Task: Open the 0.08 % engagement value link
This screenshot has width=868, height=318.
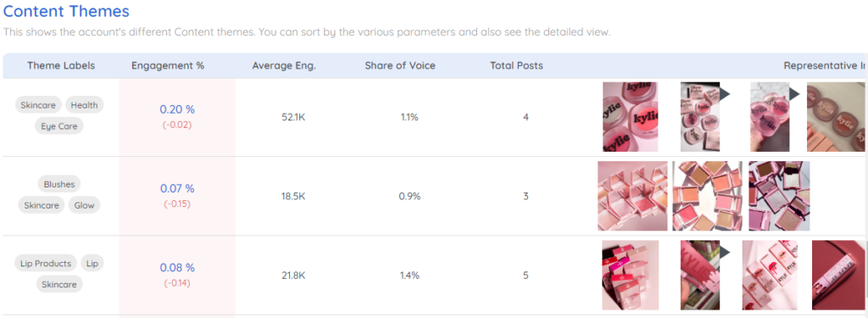Action: pos(177,268)
